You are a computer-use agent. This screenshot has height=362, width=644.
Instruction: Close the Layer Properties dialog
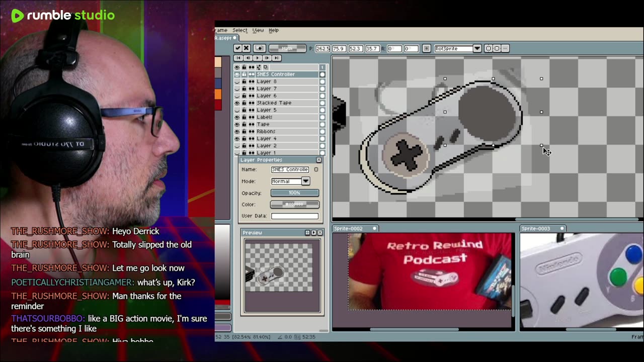(318, 160)
